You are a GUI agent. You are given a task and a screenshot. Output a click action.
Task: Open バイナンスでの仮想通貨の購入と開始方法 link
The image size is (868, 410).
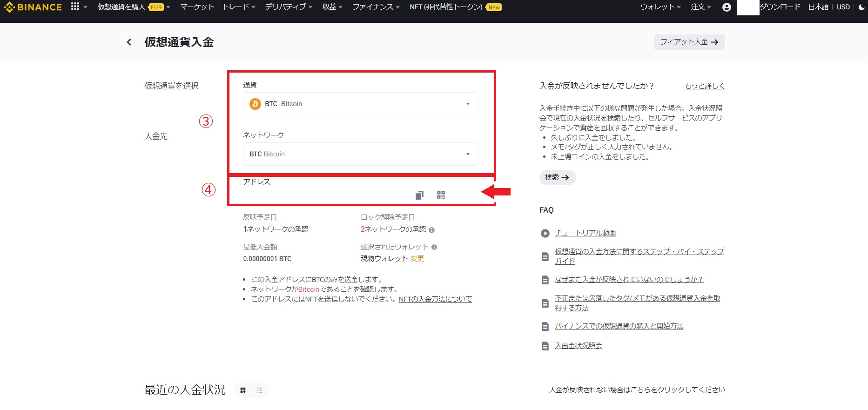(619, 326)
